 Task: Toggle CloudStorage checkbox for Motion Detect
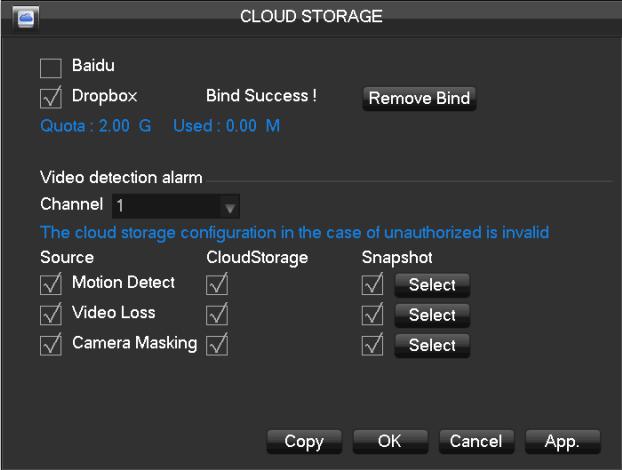217,284
